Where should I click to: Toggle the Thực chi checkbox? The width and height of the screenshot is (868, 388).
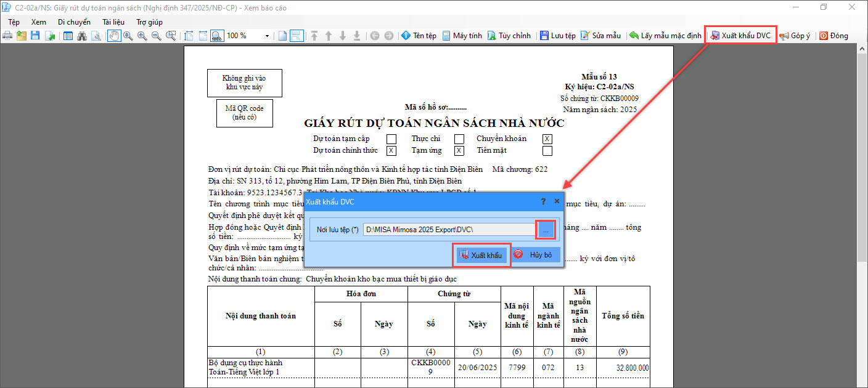(459, 139)
